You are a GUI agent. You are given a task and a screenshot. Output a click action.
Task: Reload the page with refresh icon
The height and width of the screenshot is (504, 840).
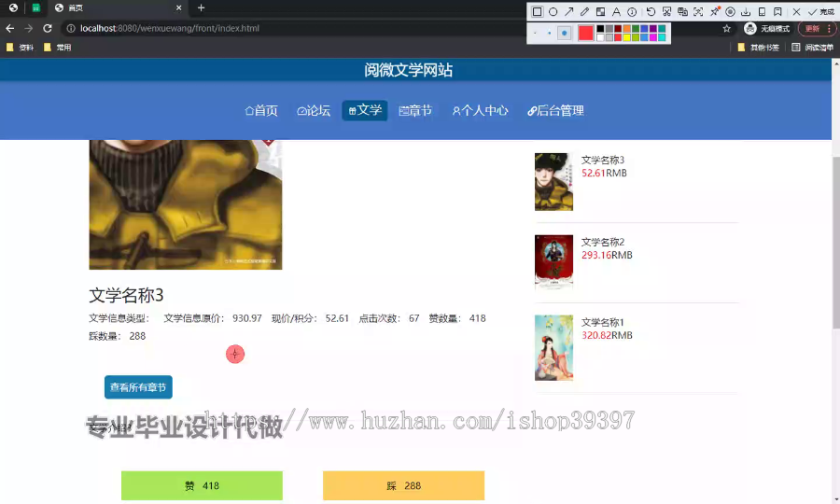pyautogui.click(x=48, y=28)
